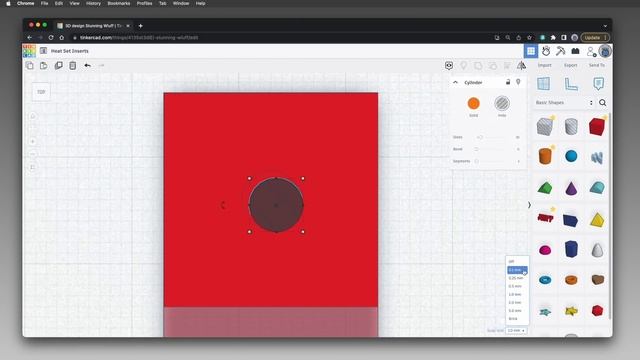This screenshot has height=360, width=640.
Task: Select 0.5 mm snap option
Action: (x=515, y=286)
